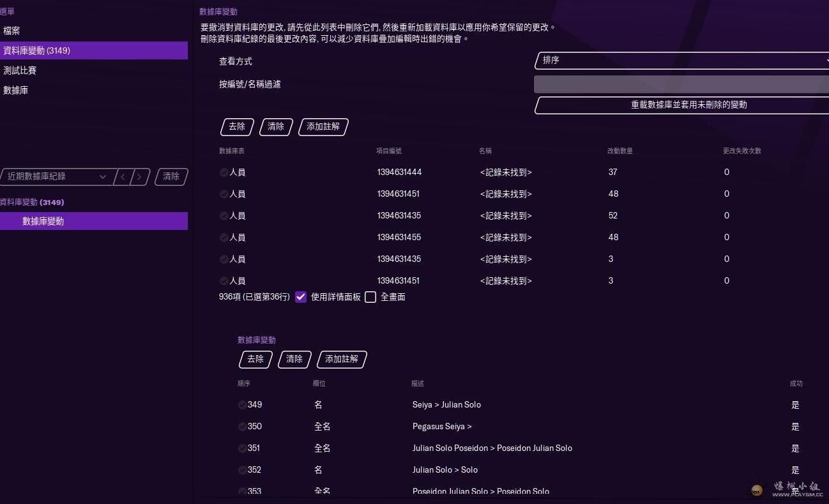The width and height of the screenshot is (829, 504).
Task: Click the forward arrow in history navigation
Action: pyautogui.click(x=139, y=177)
